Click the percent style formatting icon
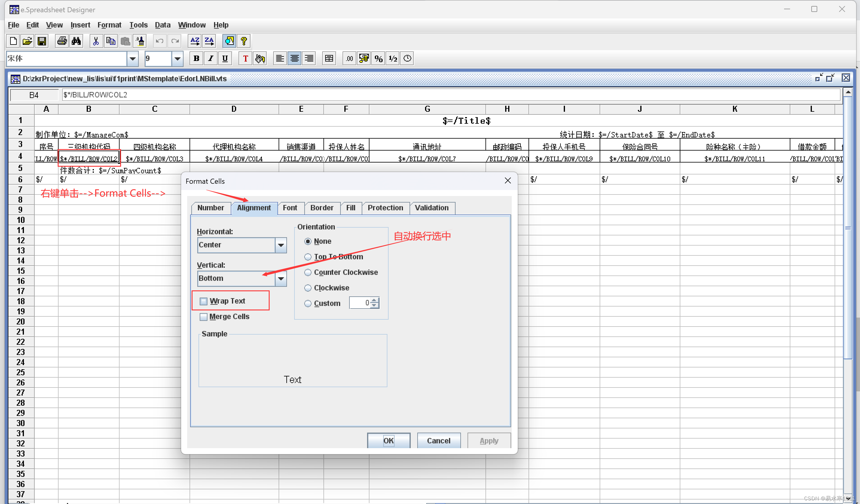Viewport: 860px width, 504px height. tap(378, 58)
